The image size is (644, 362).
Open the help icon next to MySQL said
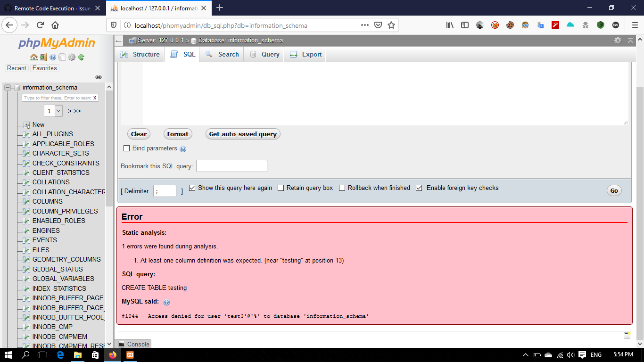[x=166, y=302]
